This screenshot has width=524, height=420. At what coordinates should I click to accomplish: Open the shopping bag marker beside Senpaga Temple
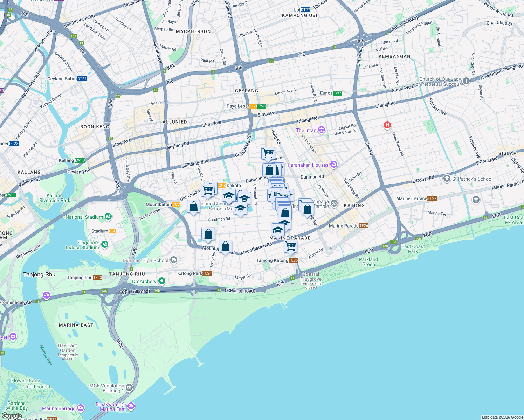pyautogui.click(x=307, y=210)
